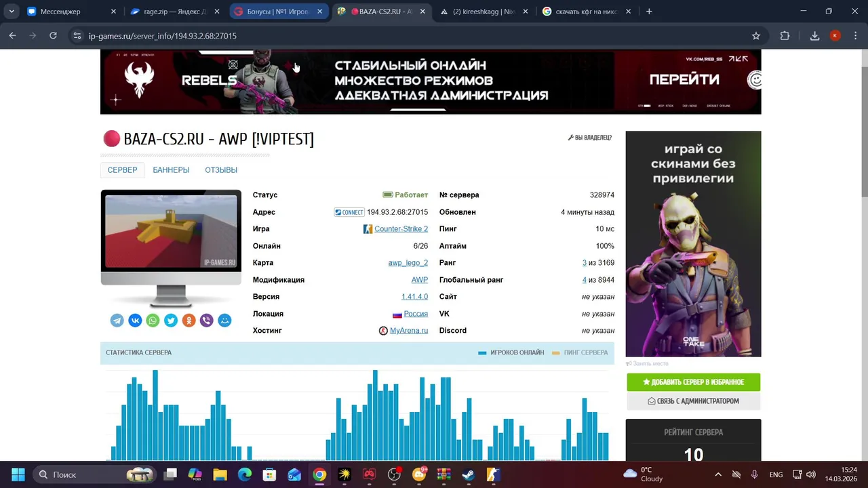This screenshot has height=488, width=868.
Task: Share the server via WhatsApp icon
Action: tap(153, 321)
